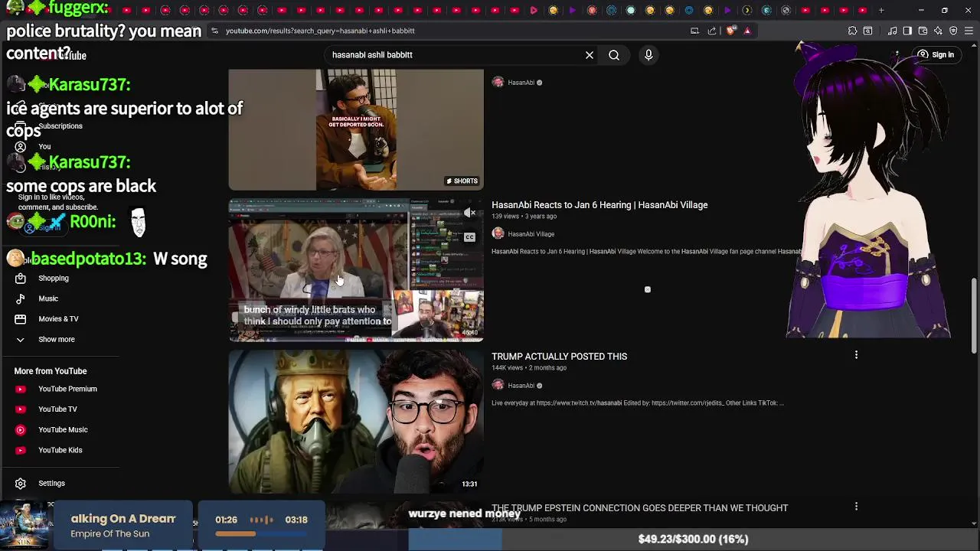Click the Brave VPN shield icon
The height and width of the screenshot is (551, 980).
pos(953,31)
